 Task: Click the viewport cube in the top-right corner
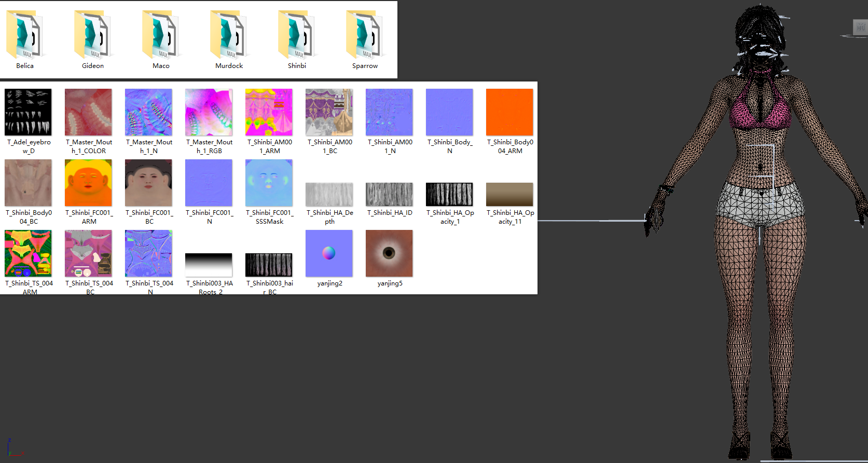[x=860, y=28]
